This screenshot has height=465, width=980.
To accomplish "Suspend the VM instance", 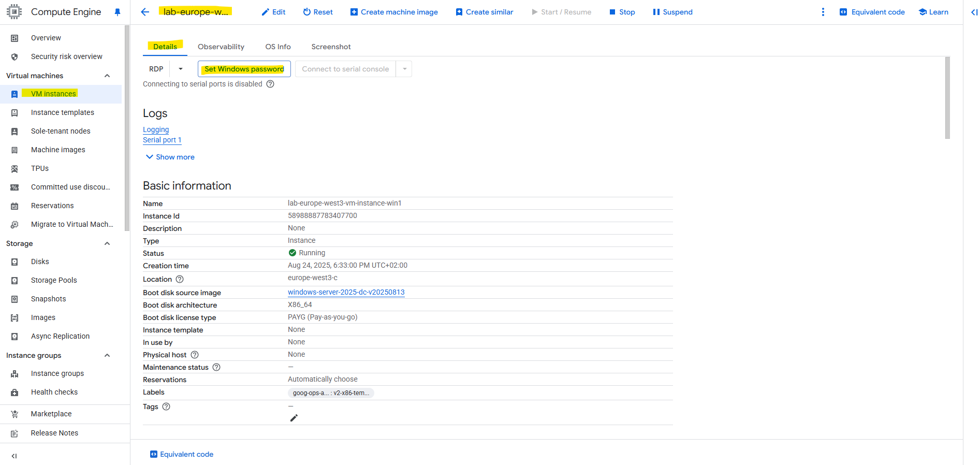I will coord(672,12).
